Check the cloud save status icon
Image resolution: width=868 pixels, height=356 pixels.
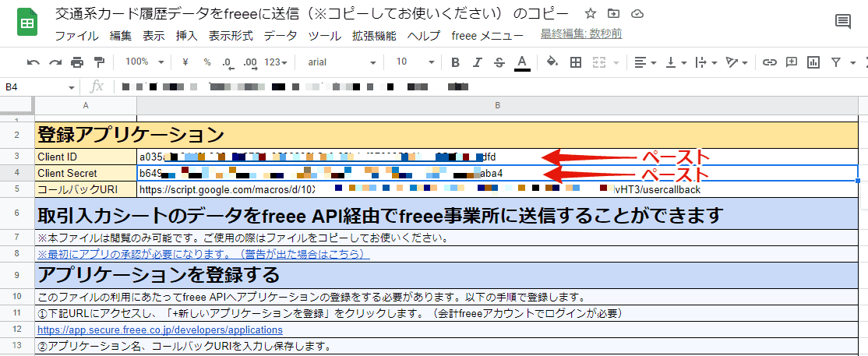[637, 13]
